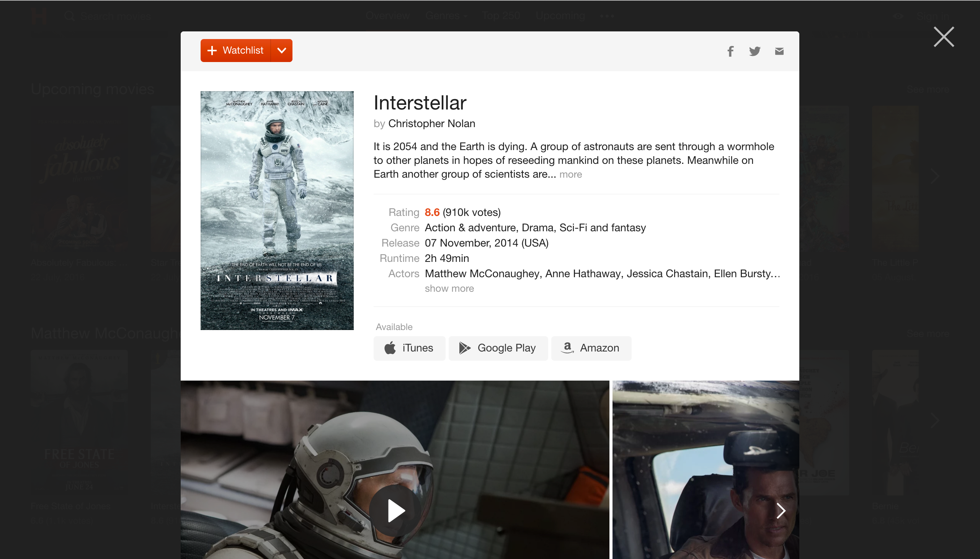Open Interstellar on iTunes
This screenshot has height=559, width=980.
409,348
